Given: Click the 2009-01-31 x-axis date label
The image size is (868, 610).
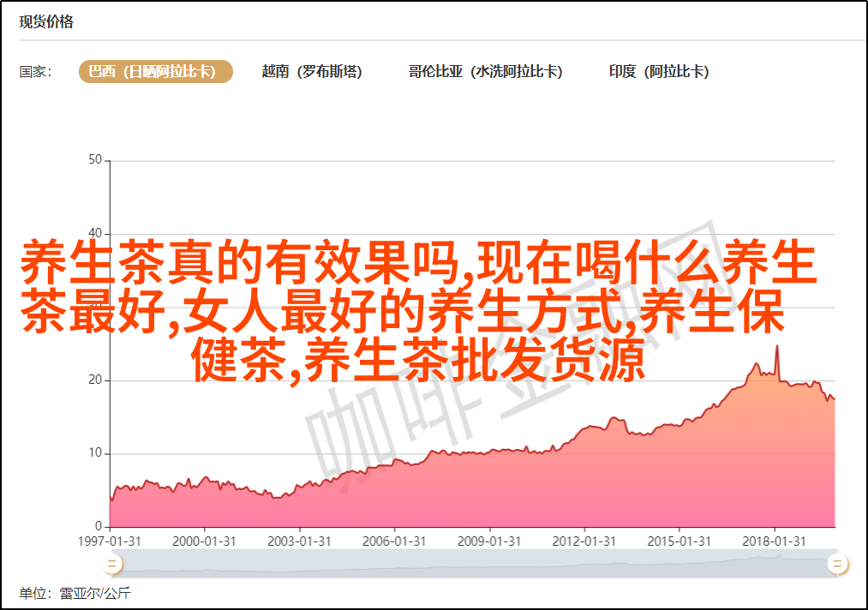Looking at the screenshot, I should point(490,541).
